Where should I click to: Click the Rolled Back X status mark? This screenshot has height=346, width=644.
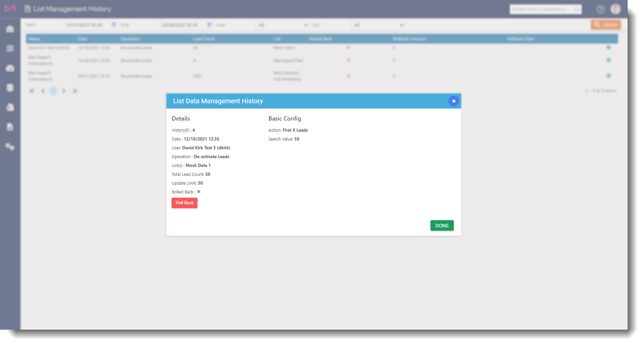pos(198,192)
